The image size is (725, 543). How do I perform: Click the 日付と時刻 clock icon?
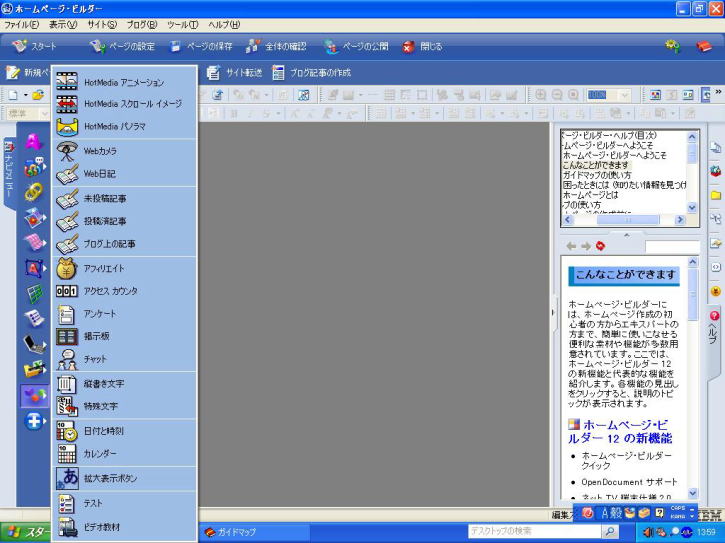67,431
